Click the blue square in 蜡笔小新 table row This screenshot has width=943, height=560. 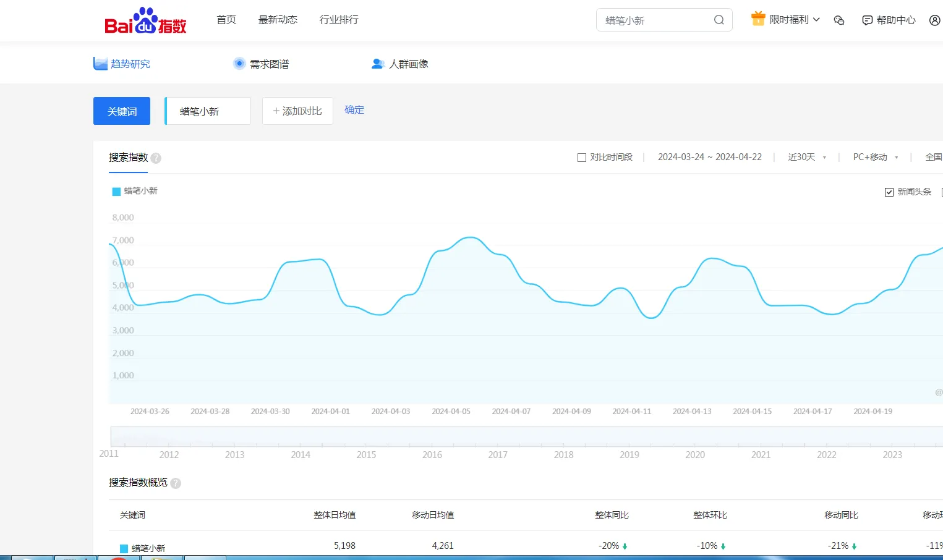(x=124, y=548)
